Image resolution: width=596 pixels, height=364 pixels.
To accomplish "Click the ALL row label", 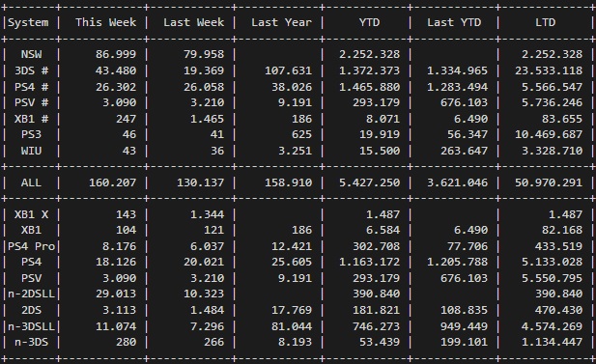I will click(x=31, y=182).
